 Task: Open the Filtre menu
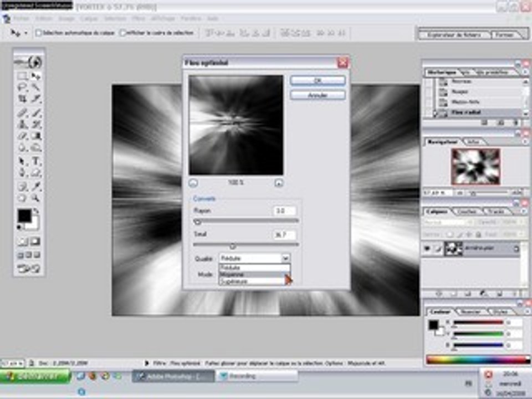[x=139, y=18]
